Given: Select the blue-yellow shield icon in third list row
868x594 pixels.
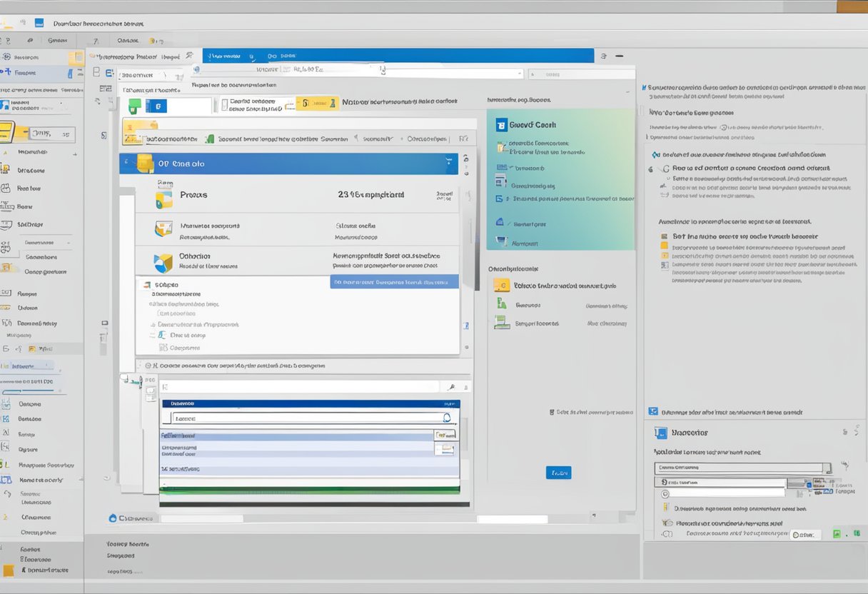Looking at the screenshot, I should point(163,263).
